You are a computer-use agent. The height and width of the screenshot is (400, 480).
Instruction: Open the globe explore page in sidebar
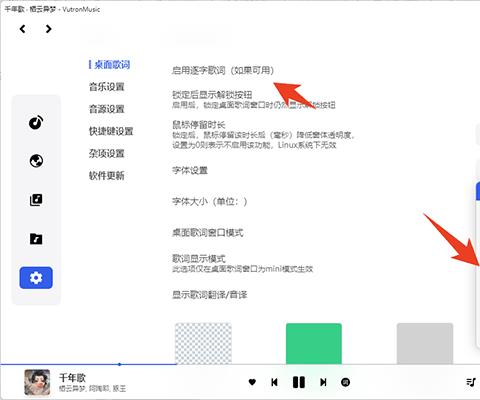pyautogui.click(x=36, y=161)
